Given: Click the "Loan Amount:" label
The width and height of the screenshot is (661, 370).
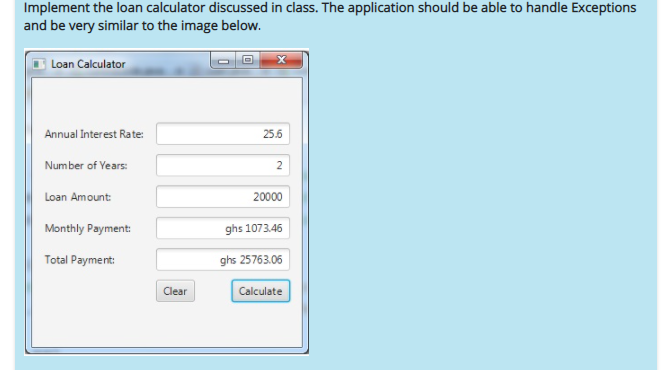Looking at the screenshot, I should coord(78,197).
